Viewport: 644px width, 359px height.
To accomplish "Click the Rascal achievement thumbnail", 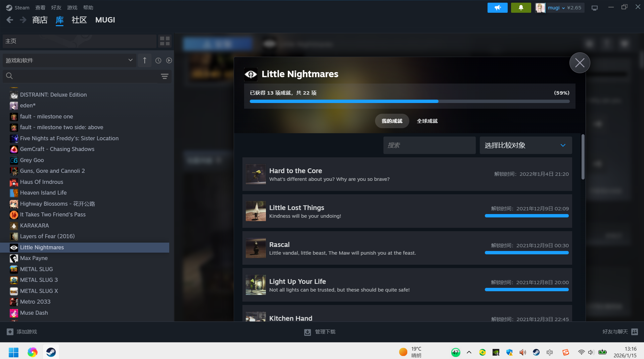I will point(256,248).
